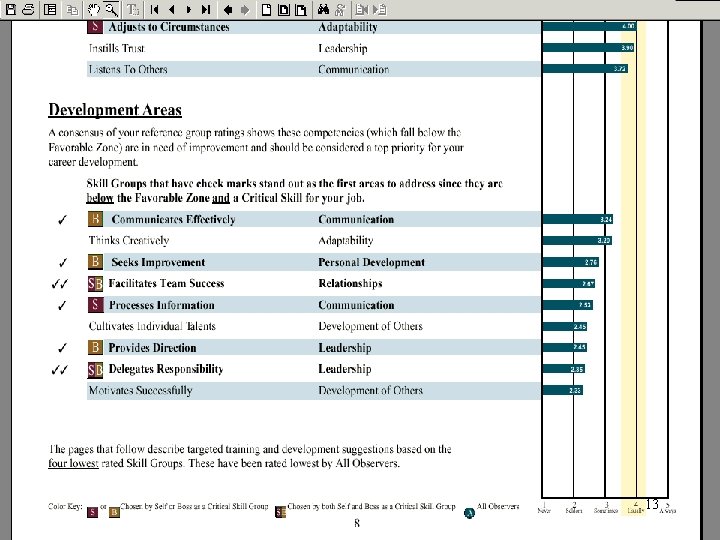The image size is (720, 540).
Task: Open Find with binoculars icon
Action: pyautogui.click(x=323, y=9)
